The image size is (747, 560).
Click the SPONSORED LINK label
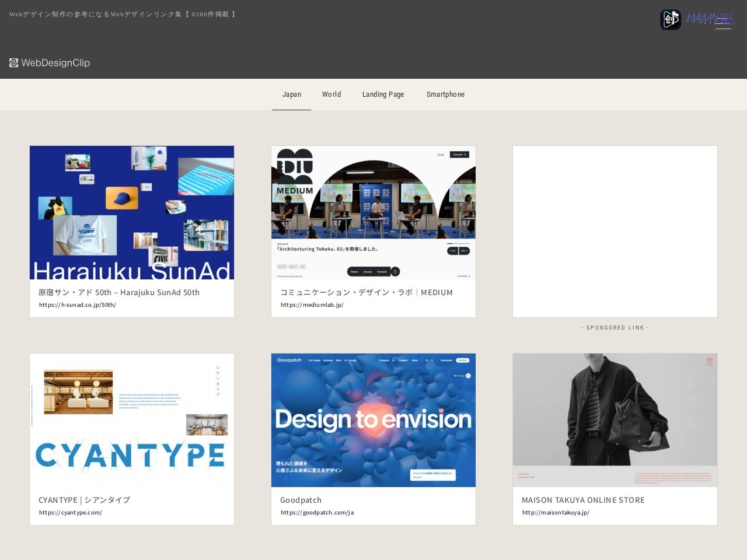coord(615,328)
